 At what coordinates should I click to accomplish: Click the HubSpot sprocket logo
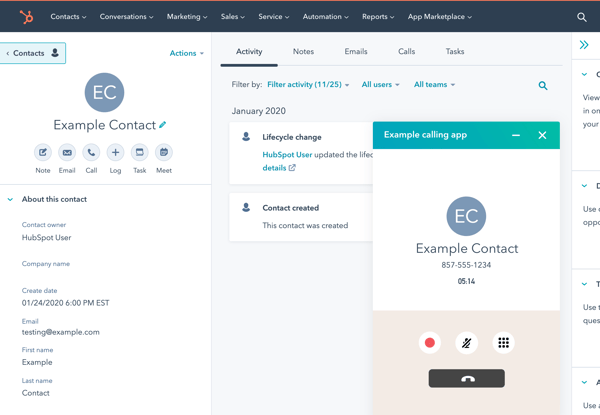(x=26, y=17)
